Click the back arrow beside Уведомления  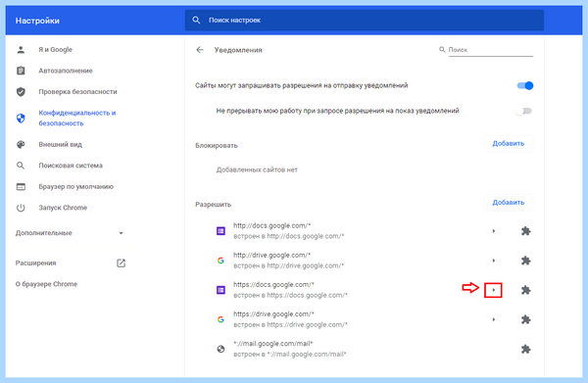[200, 50]
